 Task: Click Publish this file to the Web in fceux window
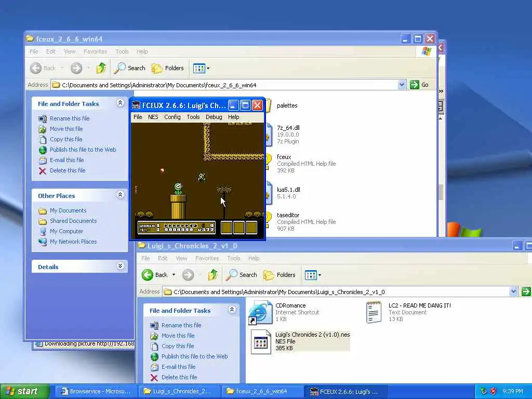(83, 150)
